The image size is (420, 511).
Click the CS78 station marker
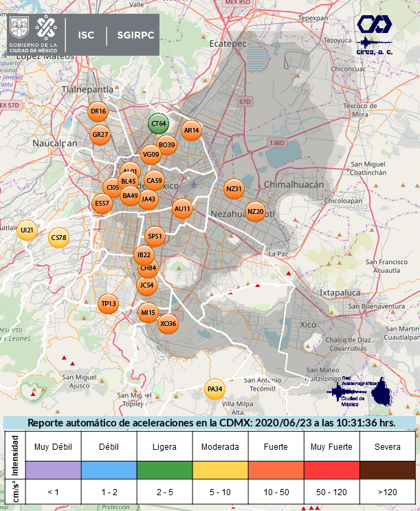click(x=59, y=239)
